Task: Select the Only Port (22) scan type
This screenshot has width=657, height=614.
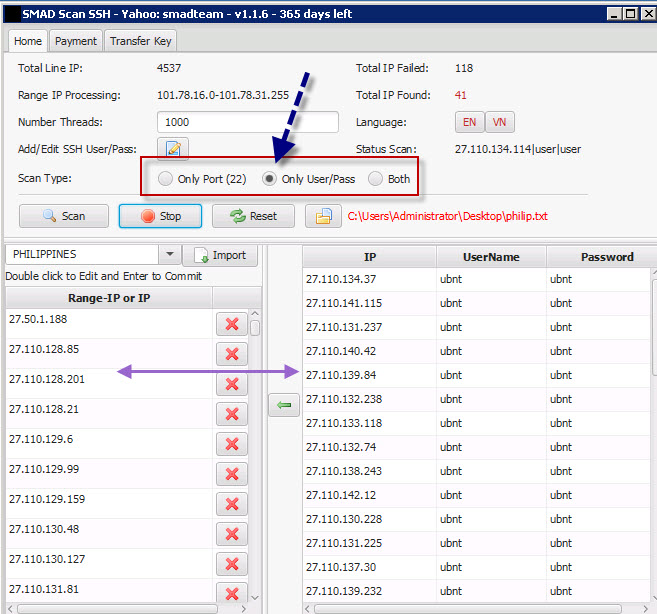Action: [166, 179]
